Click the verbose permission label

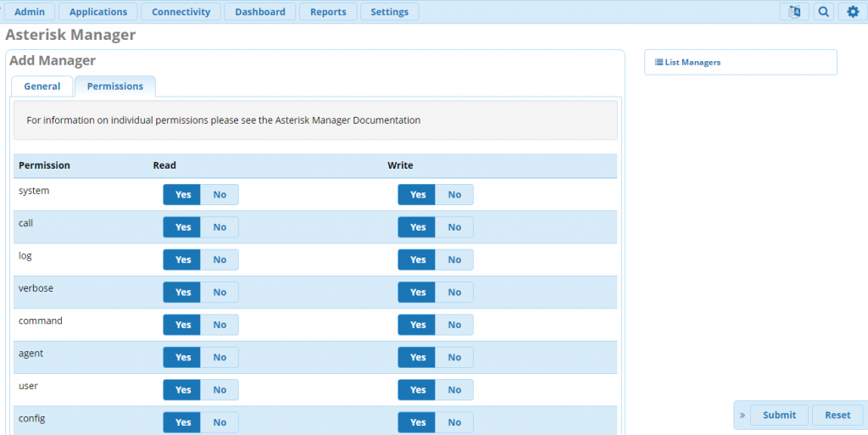click(x=36, y=288)
